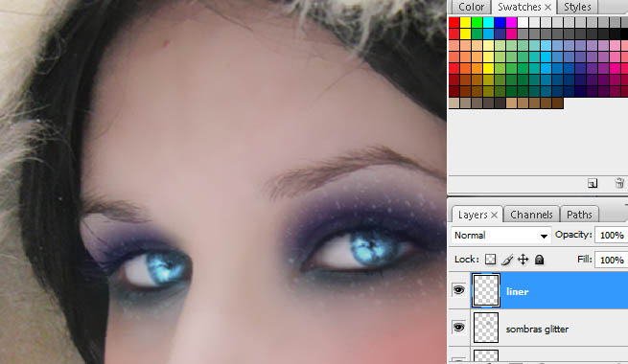Open the Styles panel tab

pyautogui.click(x=577, y=7)
